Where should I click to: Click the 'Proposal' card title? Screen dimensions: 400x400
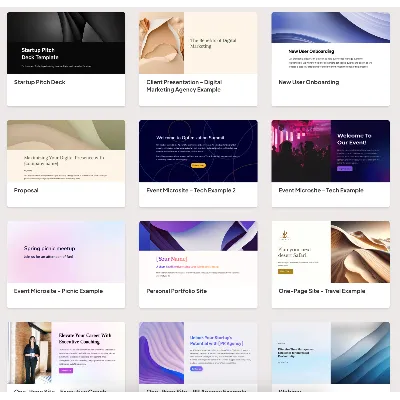[x=26, y=190]
